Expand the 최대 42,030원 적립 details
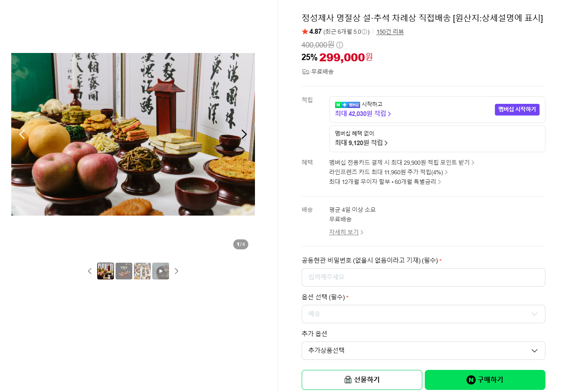The image size is (565, 392). click(363, 113)
